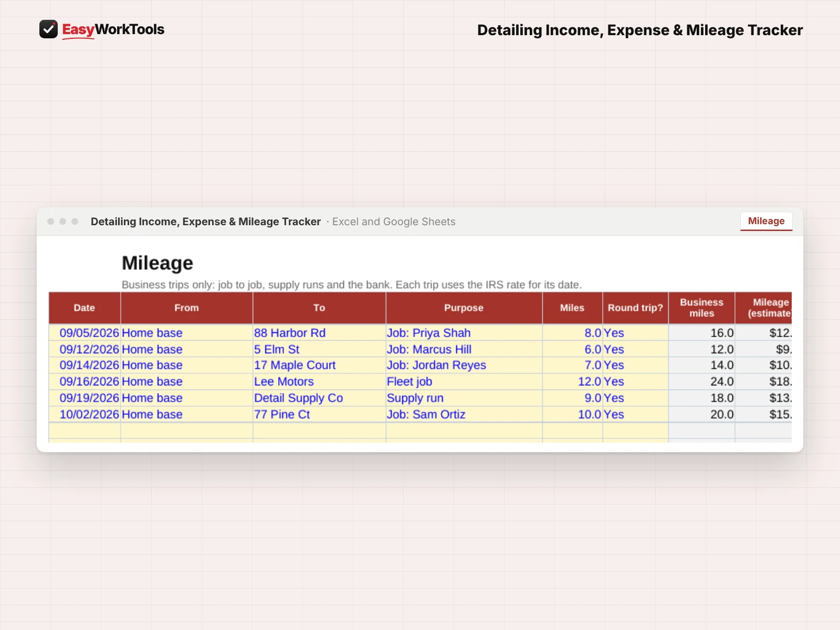Click the Home base cell in the 09/05/2026 row

187,333
